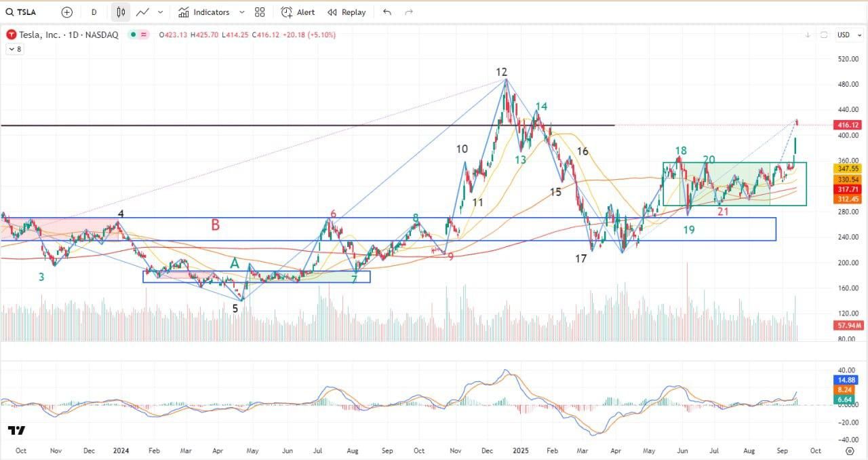Image resolution: width=868 pixels, height=460 pixels.
Task: Open the layout grid templates icon
Action: (x=260, y=12)
